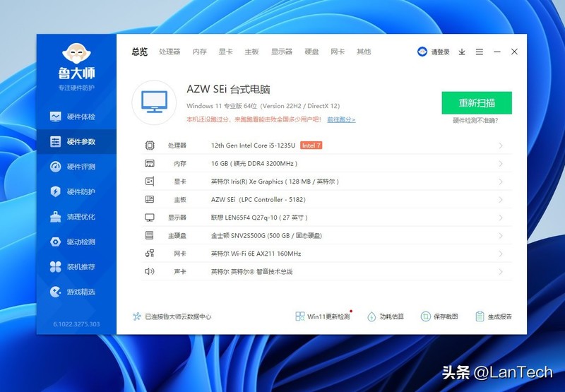Click 已连接鲁大师云数据中心 status text
Image resolution: width=565 pixels, height=392 pixels.
(178, 316)
